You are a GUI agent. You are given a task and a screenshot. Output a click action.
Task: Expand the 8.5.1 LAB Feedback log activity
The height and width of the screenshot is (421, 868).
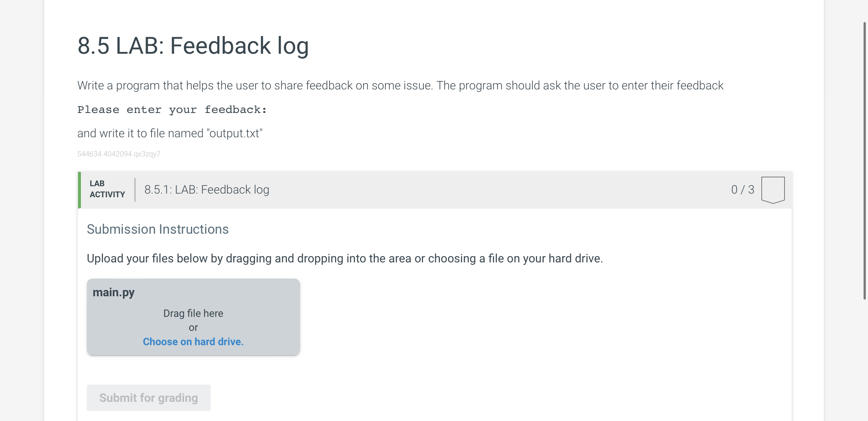pos(207,189)
